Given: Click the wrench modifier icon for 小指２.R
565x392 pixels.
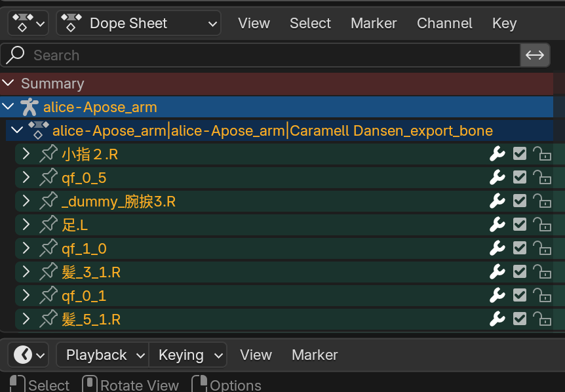Looking at the screenshot, I should (x=497, y=154).
